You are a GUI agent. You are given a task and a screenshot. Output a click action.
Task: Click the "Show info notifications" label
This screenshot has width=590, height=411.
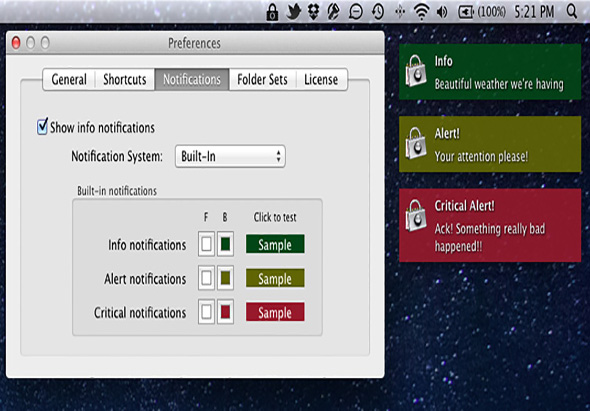pyautogui.click(x=102, y=128)
